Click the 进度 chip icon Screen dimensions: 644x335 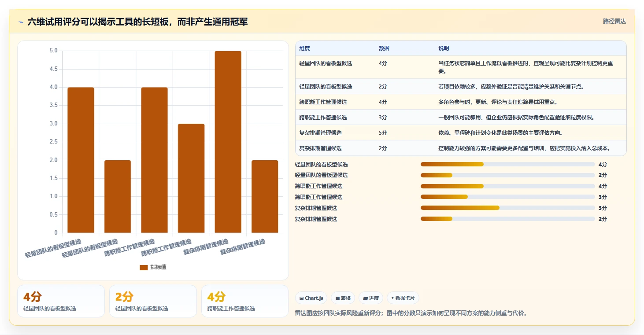(365, 298)
